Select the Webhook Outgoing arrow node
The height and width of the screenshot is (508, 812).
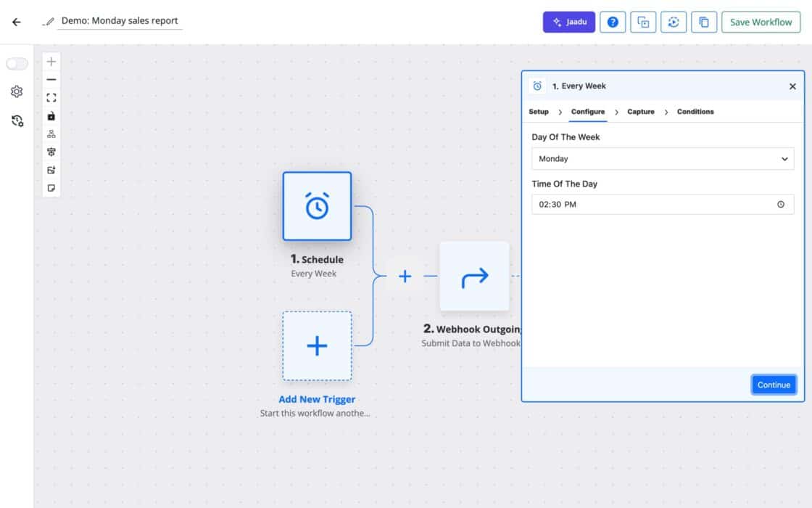pyautogui.click(x=474, y=276)
